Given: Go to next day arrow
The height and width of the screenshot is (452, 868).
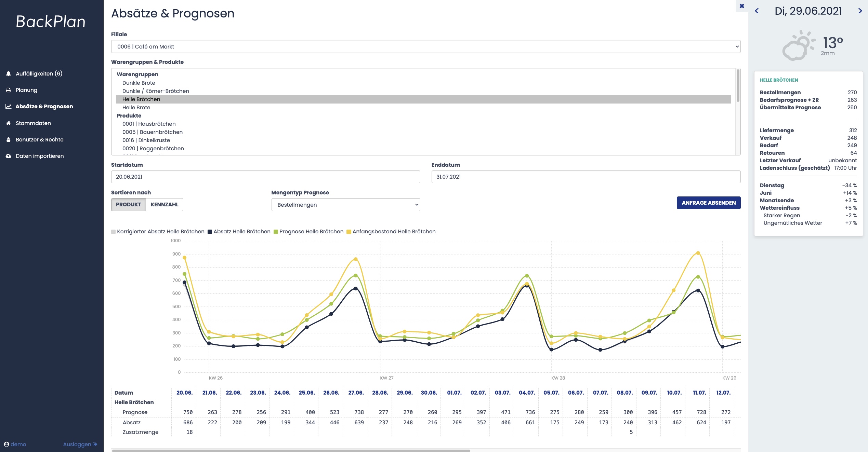Looking at the screenshot, I should point(860,11).
